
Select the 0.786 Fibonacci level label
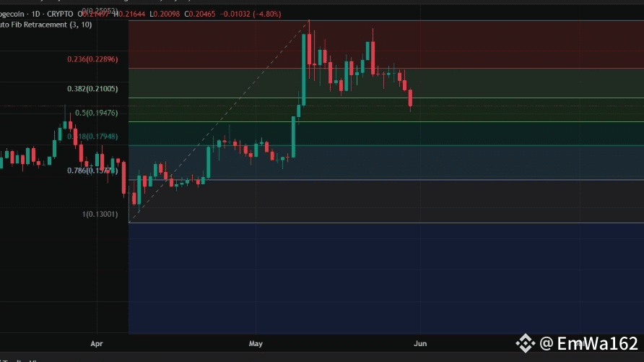click(92, 171)
